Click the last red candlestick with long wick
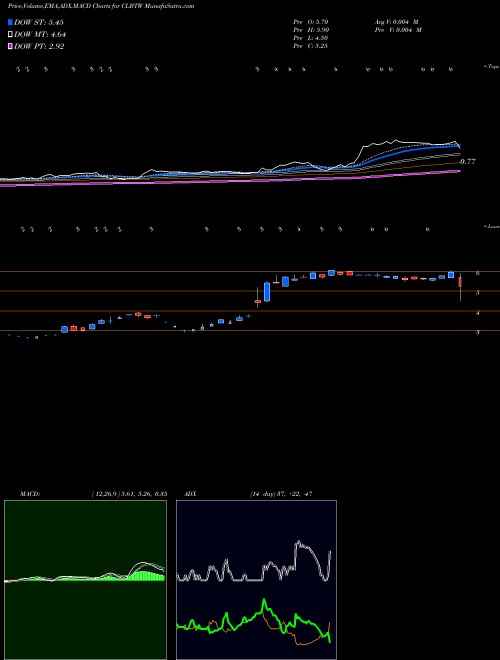The height and width of the screenshot is (660, 500). click(x=460, y=282)
